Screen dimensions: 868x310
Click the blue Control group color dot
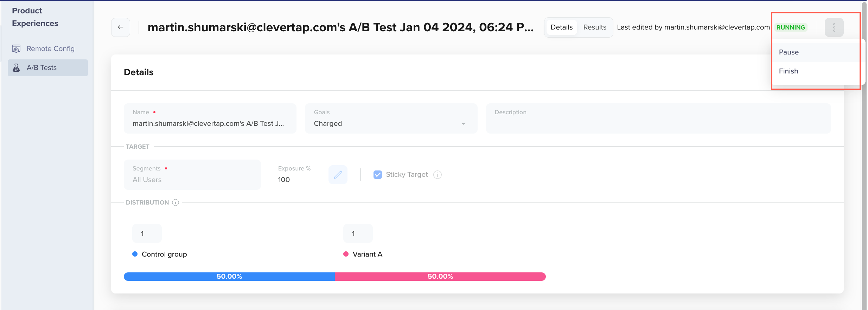135,254
